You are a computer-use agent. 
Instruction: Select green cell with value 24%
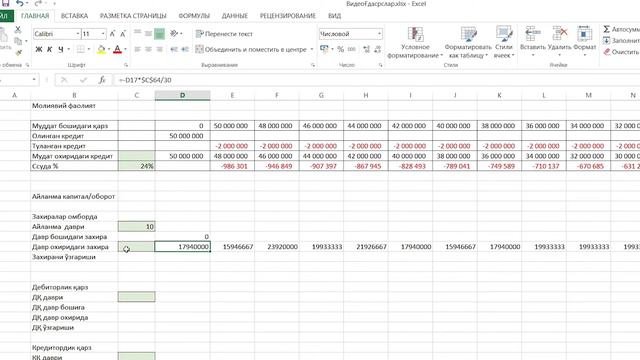click(x=136, y=166)
